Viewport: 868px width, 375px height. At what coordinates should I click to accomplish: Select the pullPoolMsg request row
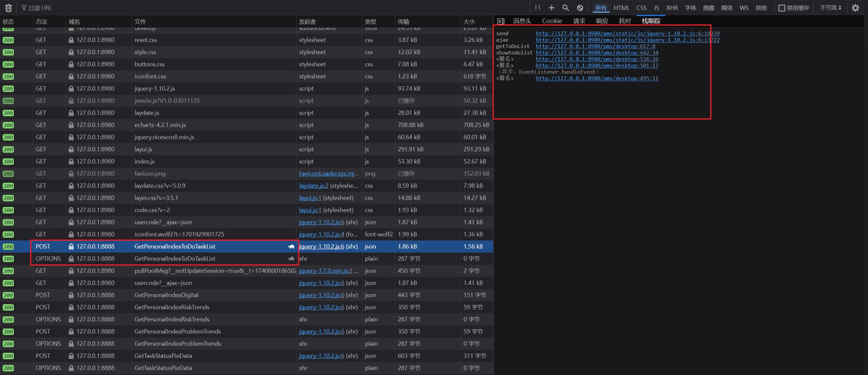click(x=246, y=271)
